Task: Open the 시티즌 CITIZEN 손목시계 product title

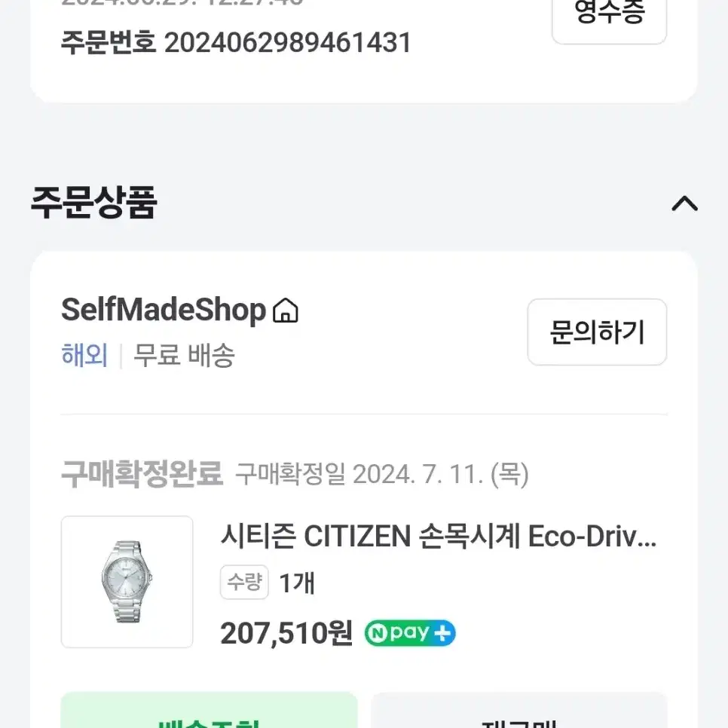Action: point(439,536)
